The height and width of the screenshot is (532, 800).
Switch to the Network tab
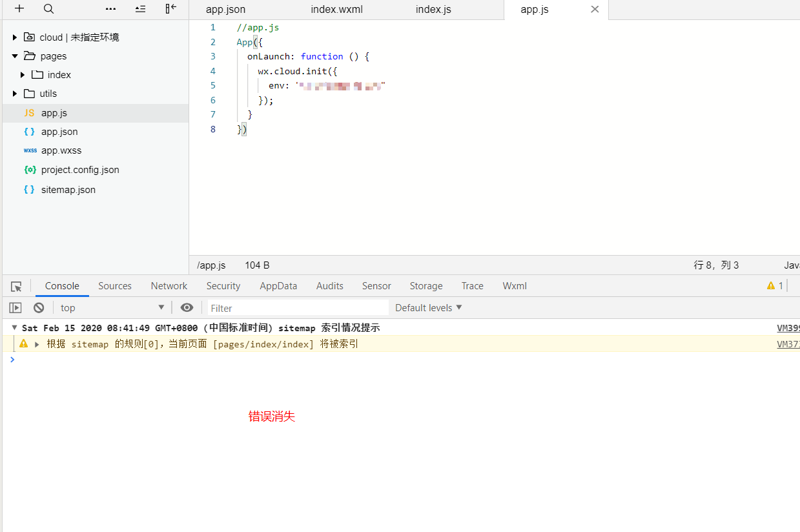click(169, 285)
